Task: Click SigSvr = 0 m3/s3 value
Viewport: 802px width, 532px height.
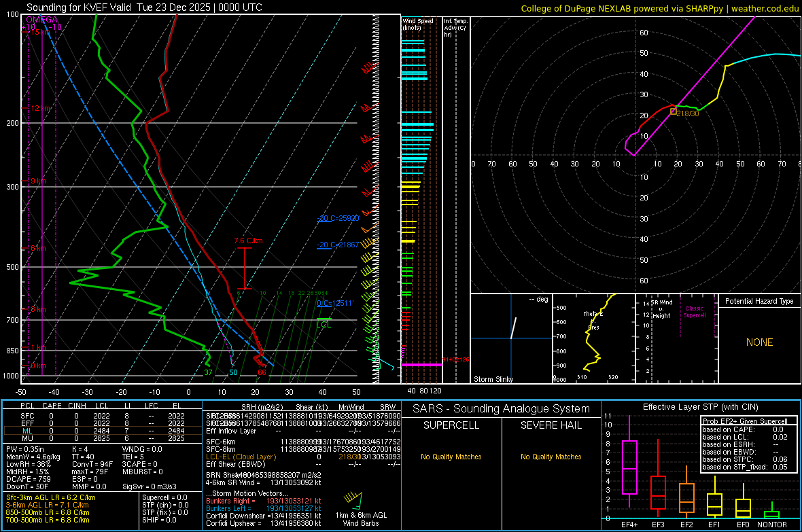Action: tap(150, 487)
